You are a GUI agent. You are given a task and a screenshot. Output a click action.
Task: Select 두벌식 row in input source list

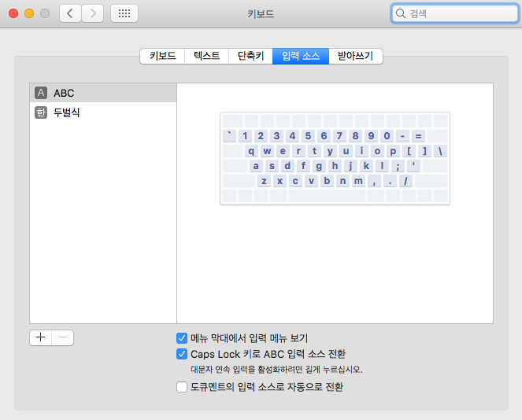pos(103,112)
